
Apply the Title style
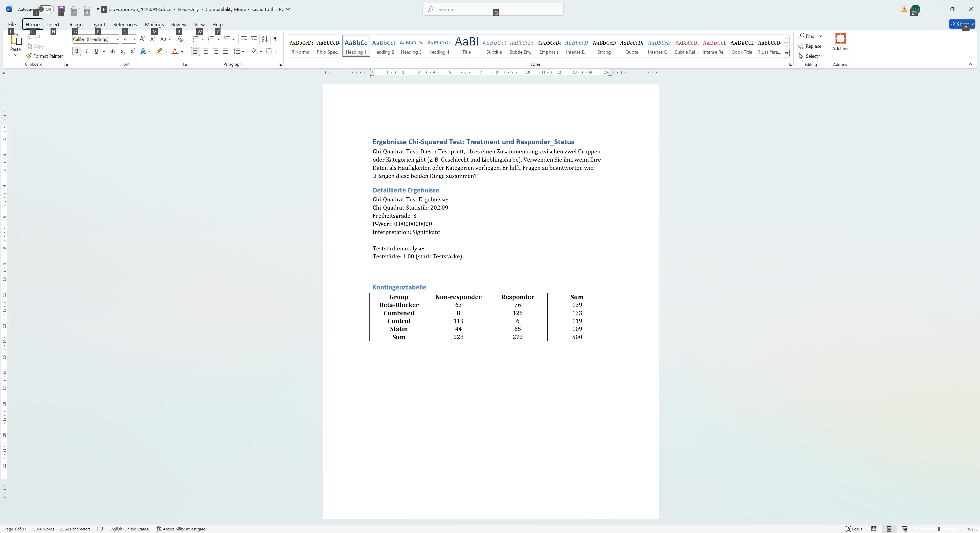pos(467,46)
